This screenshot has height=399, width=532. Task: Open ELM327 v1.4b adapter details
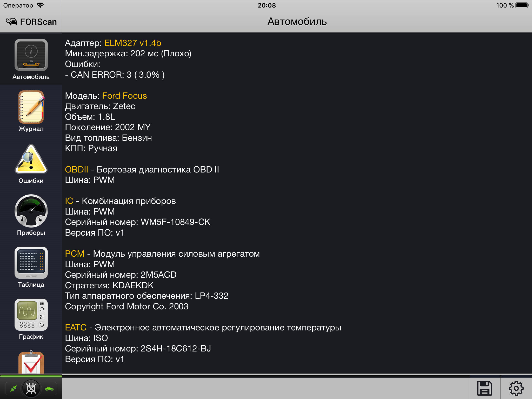point(132,43)
